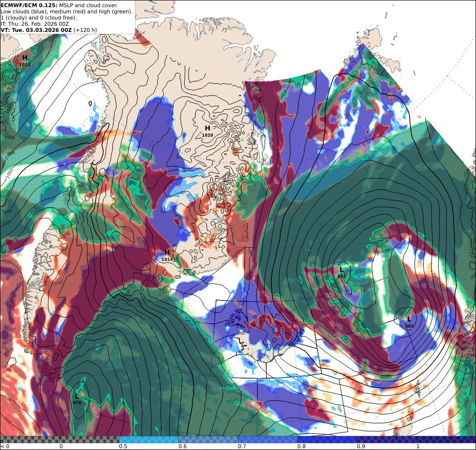Click the 0.6–0.7 colorbar segment
This screenshot has height=450, width=476.
208,440
